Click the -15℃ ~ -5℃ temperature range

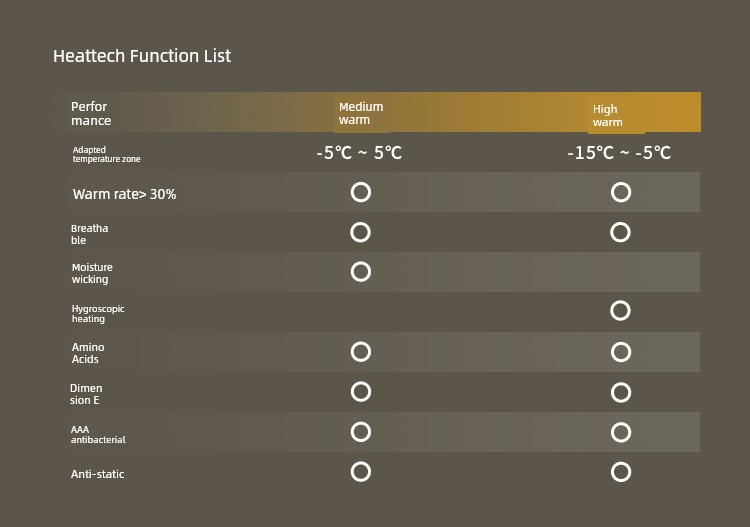pyautogui.click(x=619, y=153)
